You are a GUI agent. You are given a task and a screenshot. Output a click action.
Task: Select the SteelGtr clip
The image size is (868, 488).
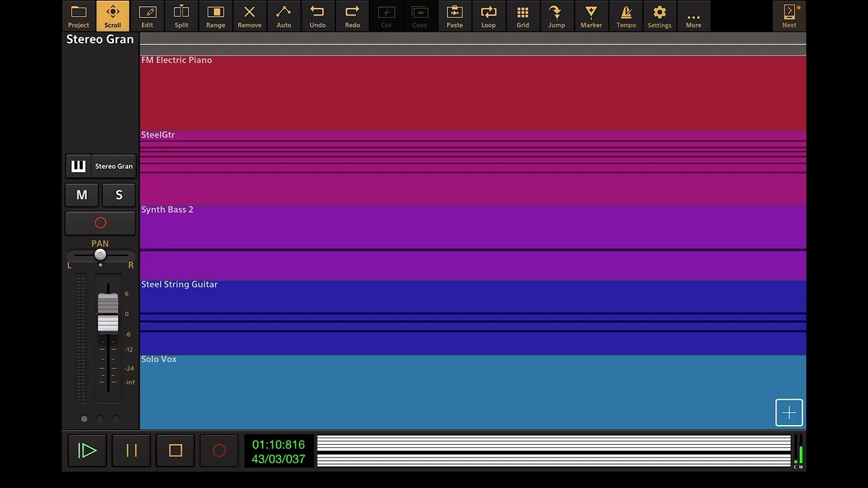pyautogui.click(x=473, y=168)
